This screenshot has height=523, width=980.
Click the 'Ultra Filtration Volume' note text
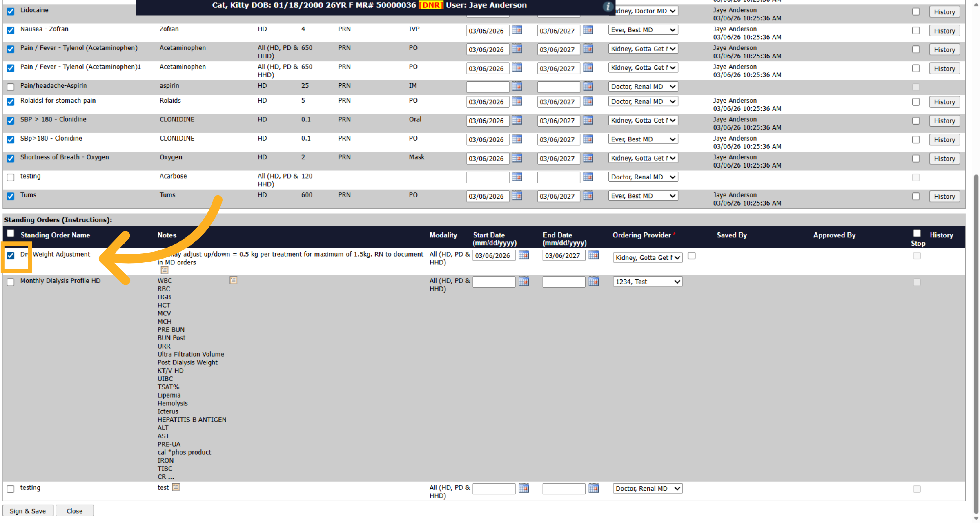point(191,354)
